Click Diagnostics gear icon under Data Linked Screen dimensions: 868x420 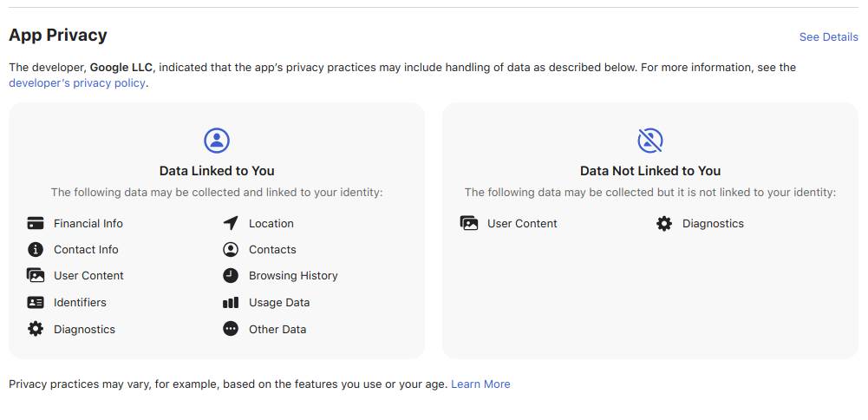pyautogui.click(x=36, y=329)
